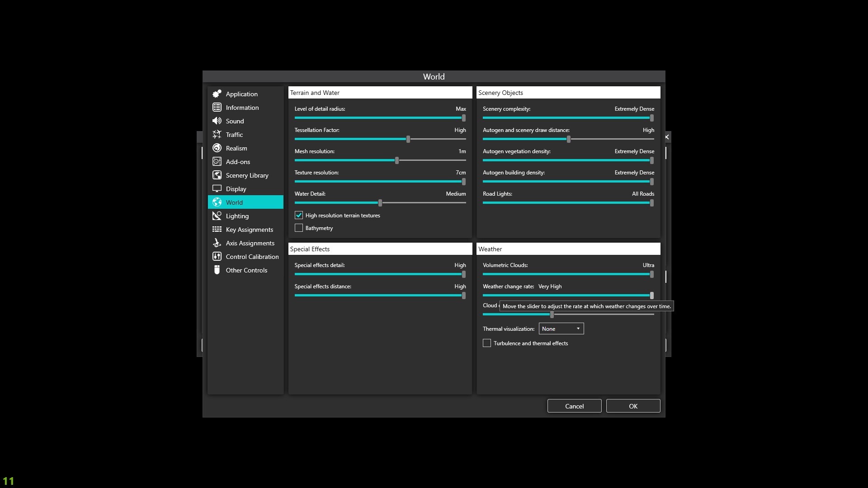Click the Axis Assignments joystick icon
The width and height of the screenshot is (868, 488).
[217, 243]
